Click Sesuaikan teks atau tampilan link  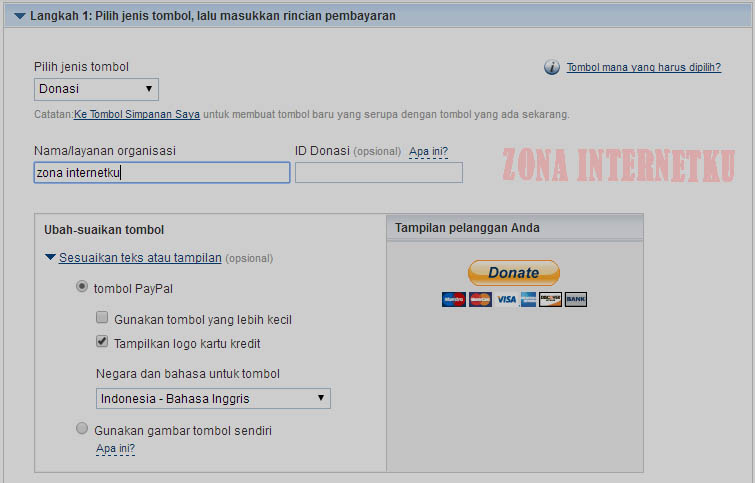pos(140,258)
